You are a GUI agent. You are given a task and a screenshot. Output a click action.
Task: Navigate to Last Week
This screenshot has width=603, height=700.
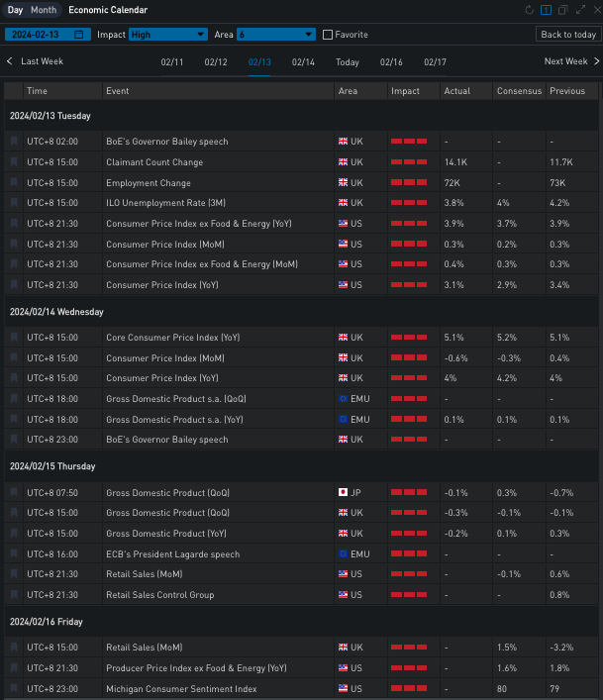pos(36,61)
